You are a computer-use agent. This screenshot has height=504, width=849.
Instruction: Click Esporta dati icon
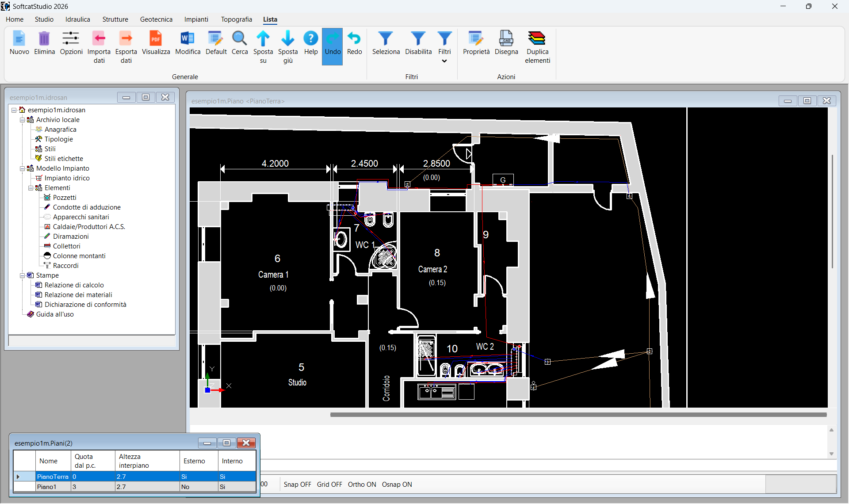[126, 39]
